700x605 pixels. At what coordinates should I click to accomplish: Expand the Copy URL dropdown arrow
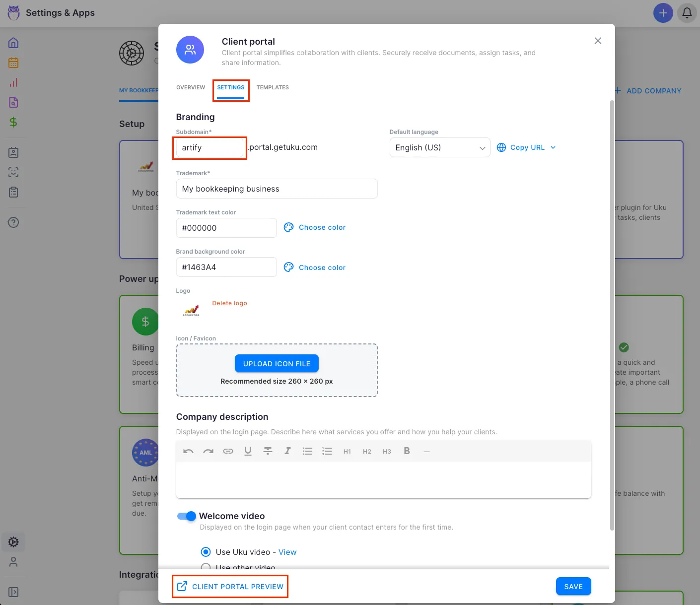pyautogui.click(x=553, y=147)
